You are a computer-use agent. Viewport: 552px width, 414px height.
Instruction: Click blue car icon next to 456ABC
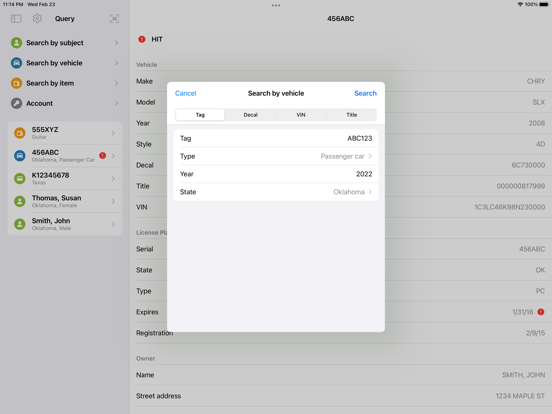pos(20,156)
